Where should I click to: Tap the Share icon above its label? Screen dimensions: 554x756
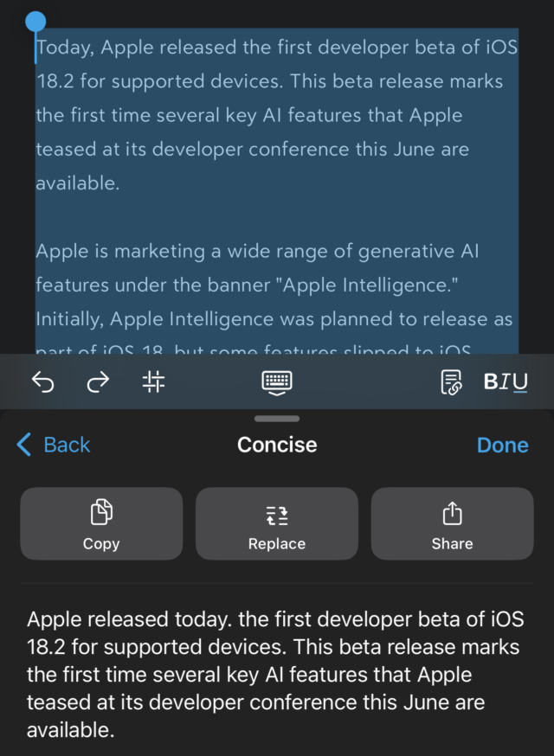pyautogui.click(x=452, y=513)
